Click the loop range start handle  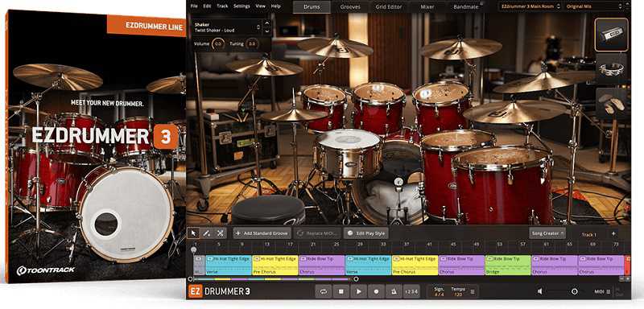pos(190,279)
